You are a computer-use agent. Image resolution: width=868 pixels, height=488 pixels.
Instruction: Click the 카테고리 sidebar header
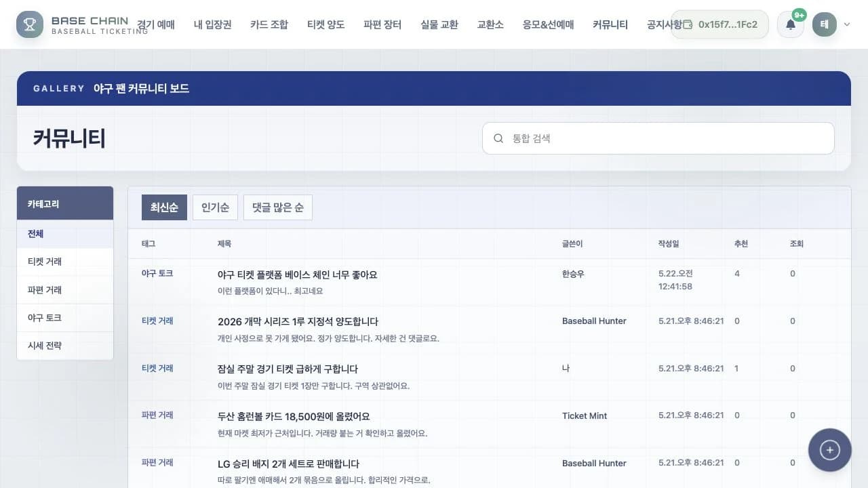coord(65,203)
